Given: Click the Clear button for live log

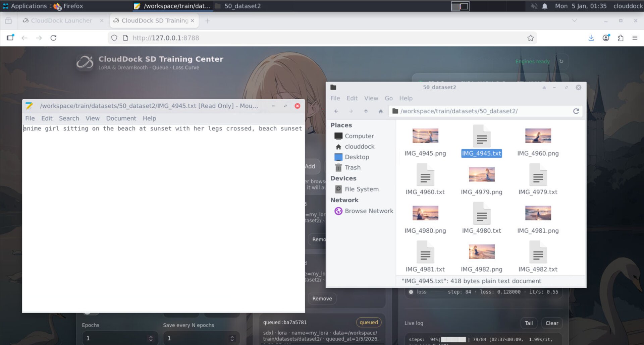Looking at the screenshot, I should click(x=551, y=323).
